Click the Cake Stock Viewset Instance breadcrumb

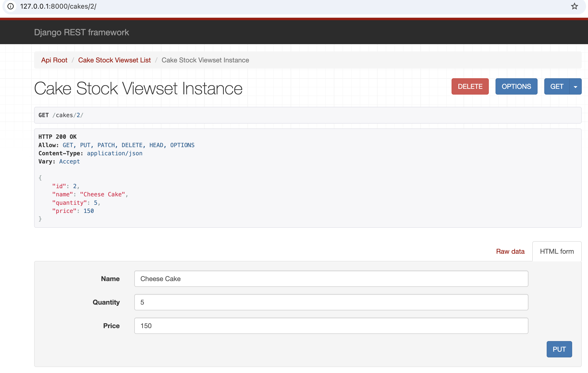click(205, 60)
